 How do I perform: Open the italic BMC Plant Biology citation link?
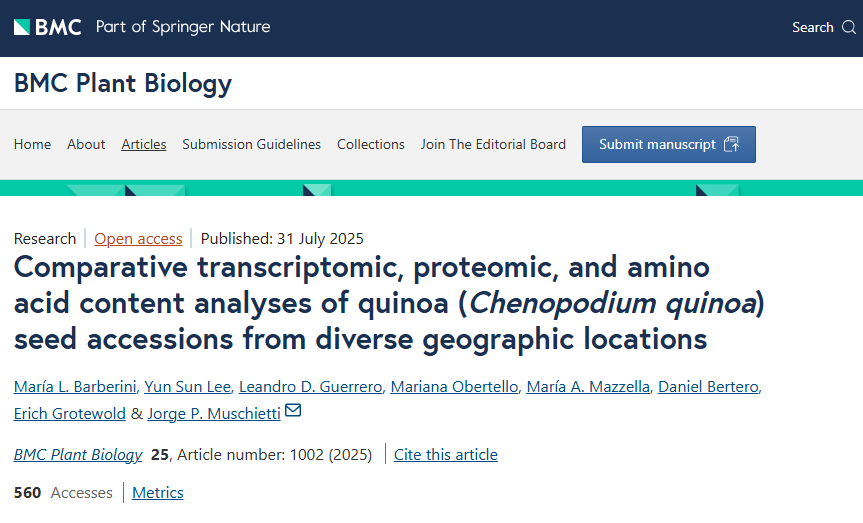point(78,454)
